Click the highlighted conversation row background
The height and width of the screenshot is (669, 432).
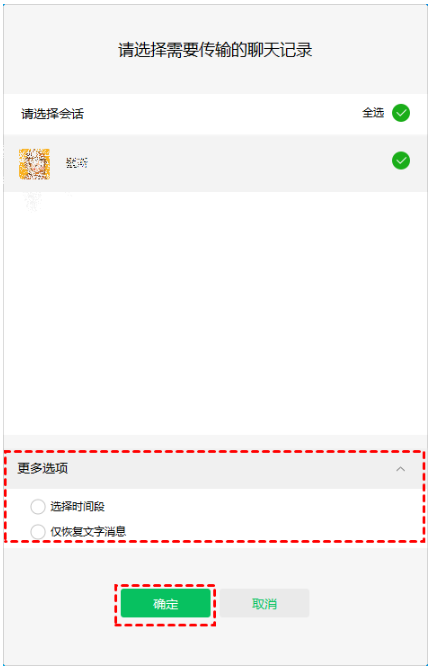point(215,163)
